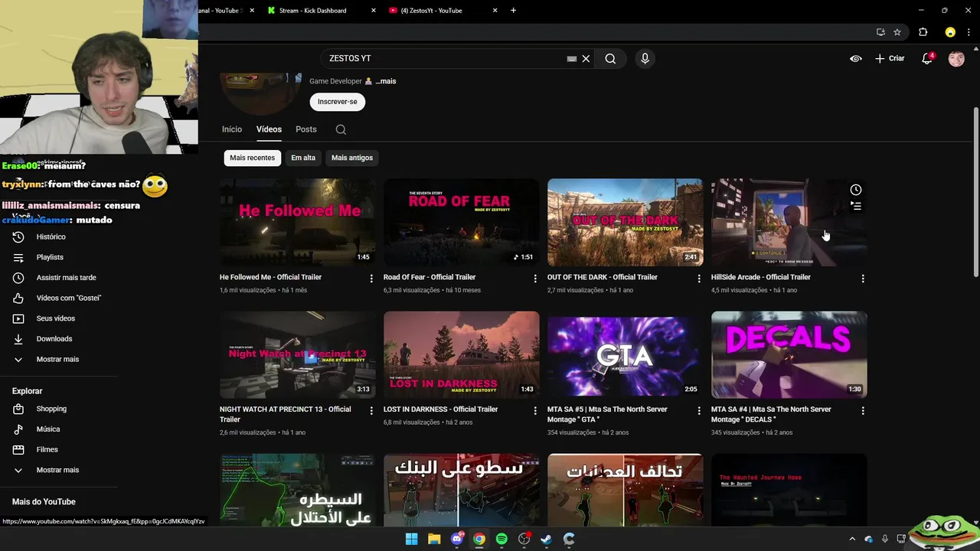
Task: Open the DECALS video thumbnail
Action: [x=789, y=354]
